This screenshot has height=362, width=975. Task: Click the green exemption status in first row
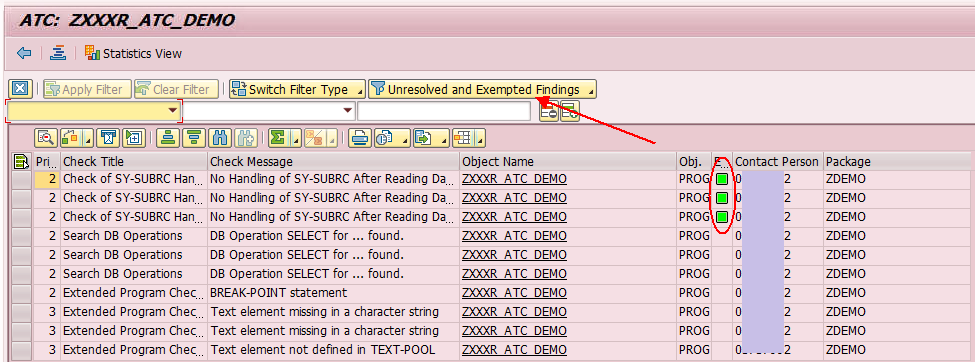[x=722, y=179]
